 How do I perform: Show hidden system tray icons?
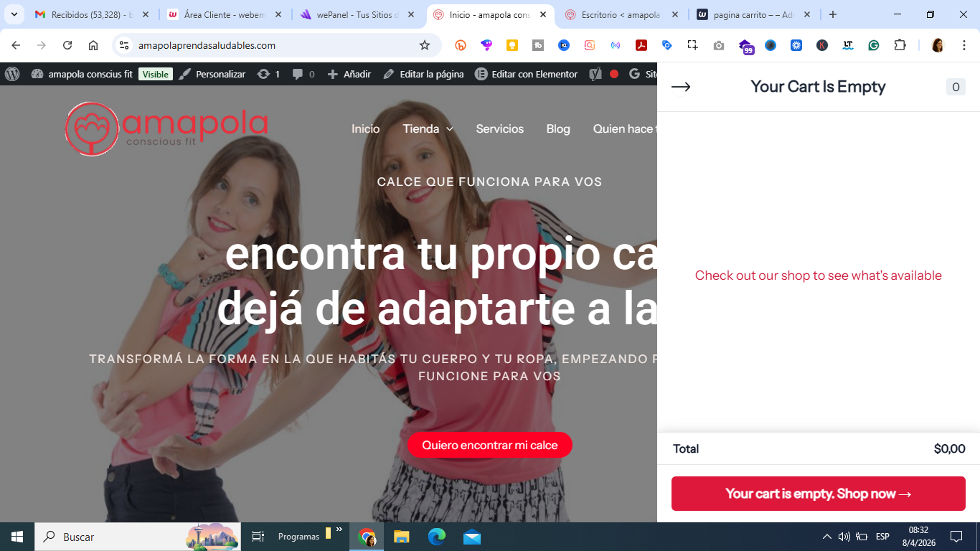point(826,537)
